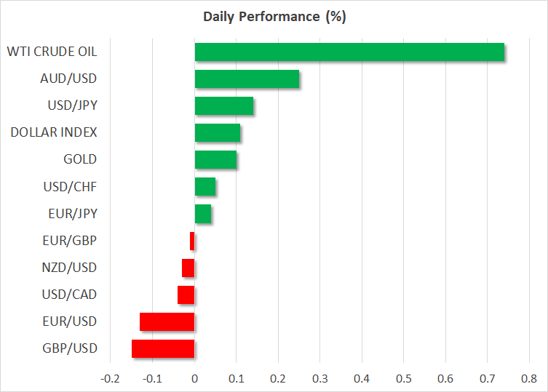Click the -0.2 horizontal axis tick label
This screenshot has width=548, height=392.
109,378
